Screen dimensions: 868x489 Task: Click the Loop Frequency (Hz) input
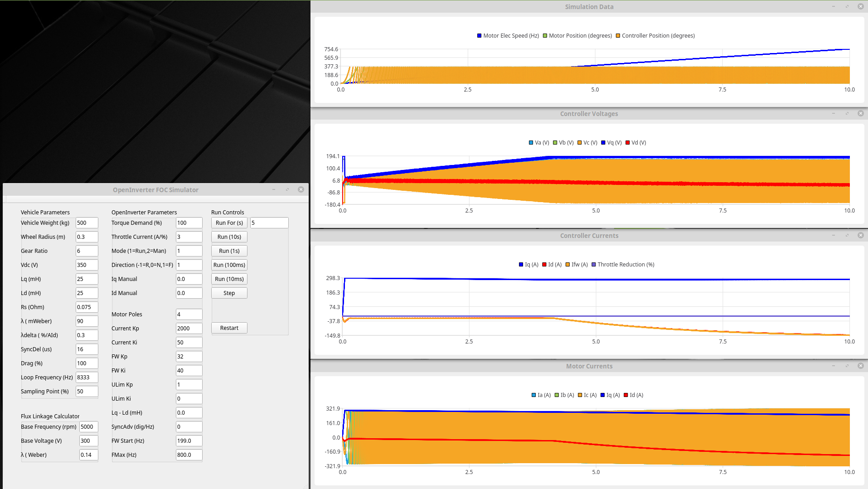(87, 378)
